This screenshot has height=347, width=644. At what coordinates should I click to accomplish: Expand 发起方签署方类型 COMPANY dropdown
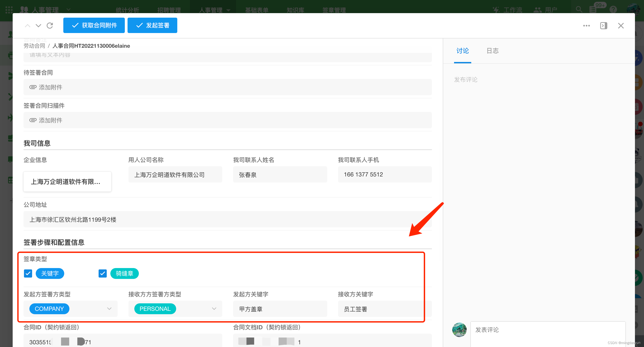click(109, 309)
